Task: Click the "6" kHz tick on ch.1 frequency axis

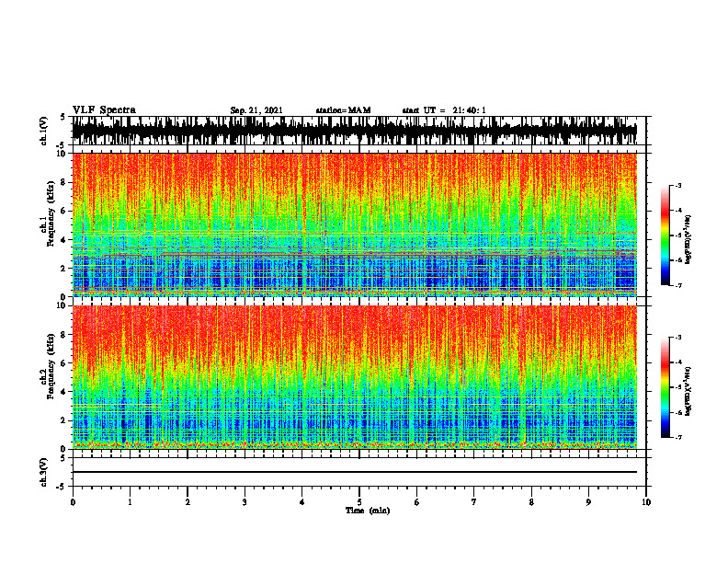Action: (x=64, y=211)
